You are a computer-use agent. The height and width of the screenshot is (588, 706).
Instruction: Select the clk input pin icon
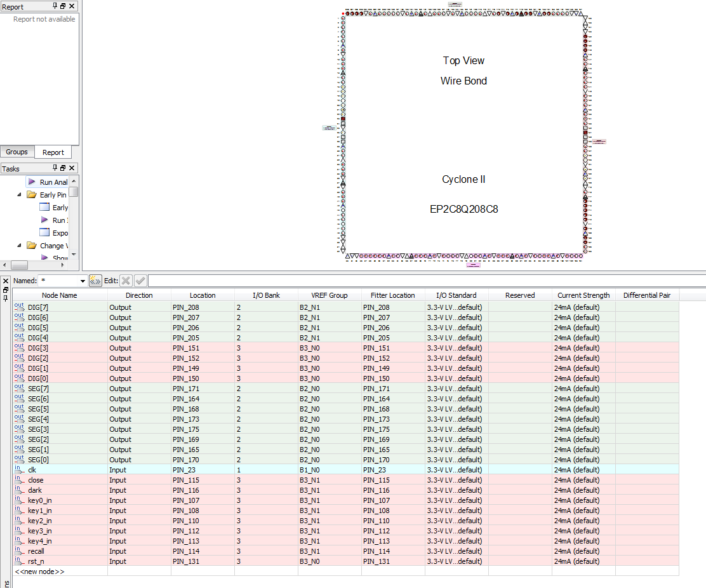(19, 470)
